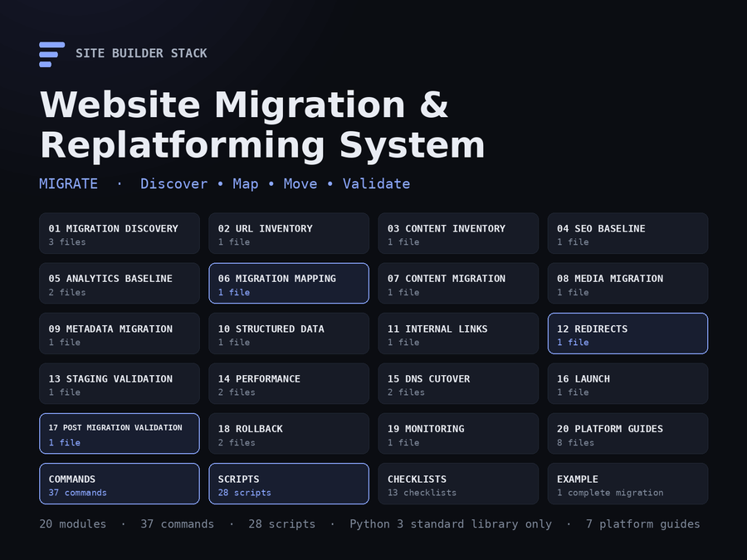Image resolution: width=747 pixels, height=560 pixels.
Task: Open the Example complete migration card
Action: 628,484
